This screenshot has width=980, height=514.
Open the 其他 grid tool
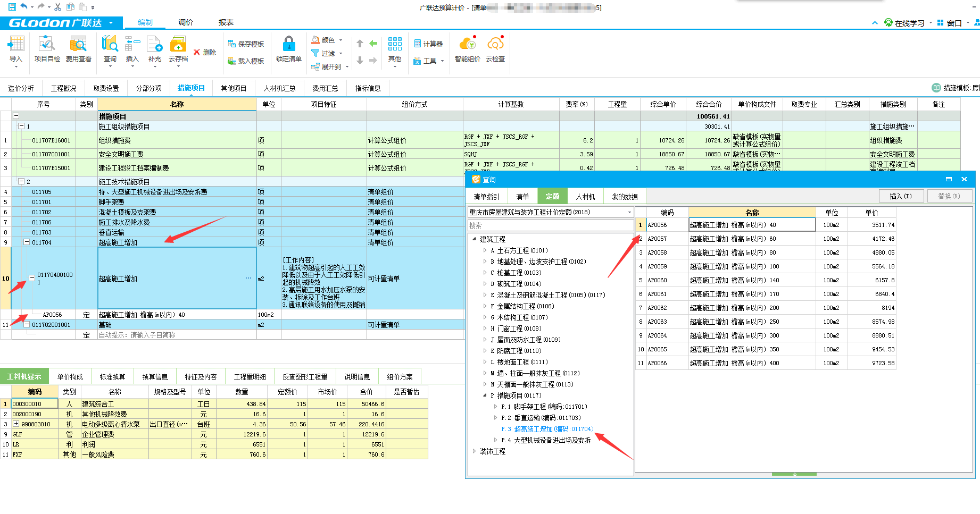pyautogui.click(x=395, y=50)
